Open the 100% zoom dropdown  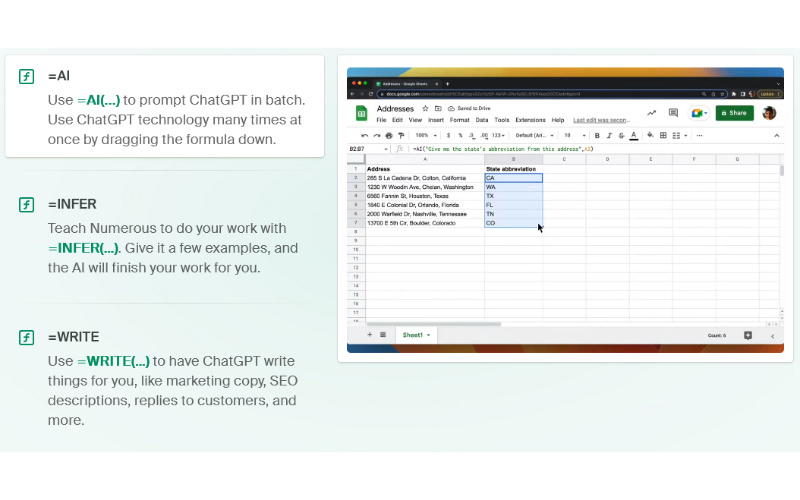426,136
